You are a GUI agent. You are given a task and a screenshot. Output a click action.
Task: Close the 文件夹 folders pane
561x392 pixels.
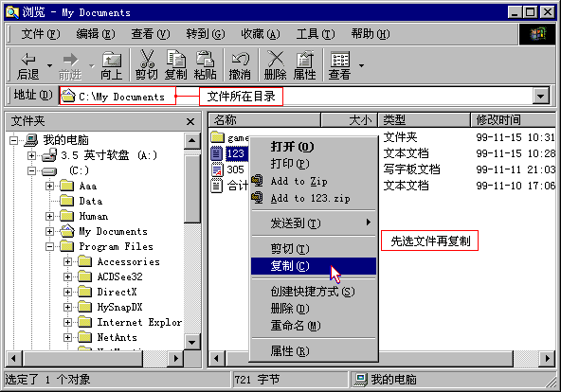(x=190, y=122)
